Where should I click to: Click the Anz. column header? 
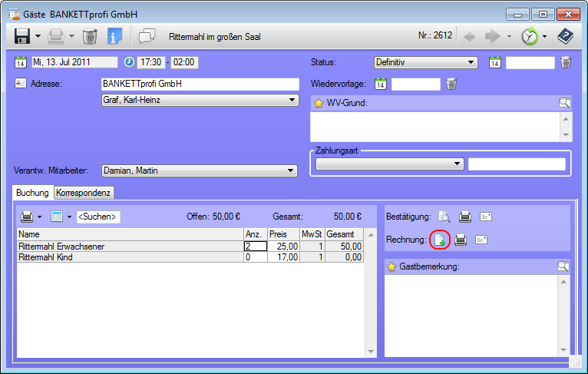tap(256, 234)
